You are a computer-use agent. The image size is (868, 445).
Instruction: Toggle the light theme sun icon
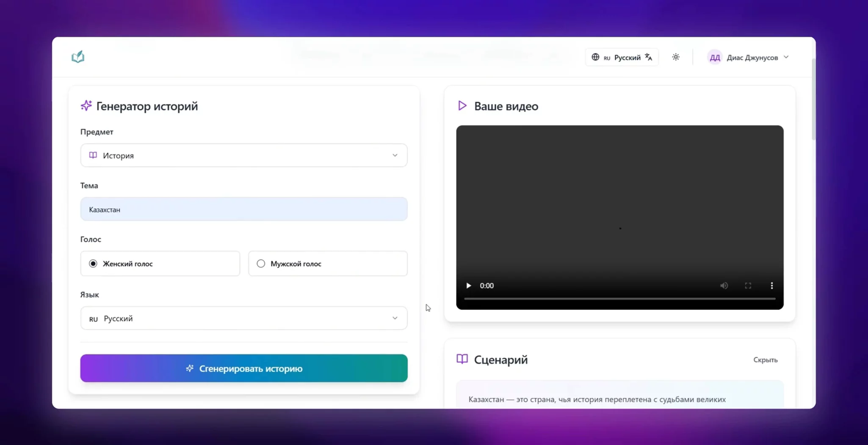[676, 57]
